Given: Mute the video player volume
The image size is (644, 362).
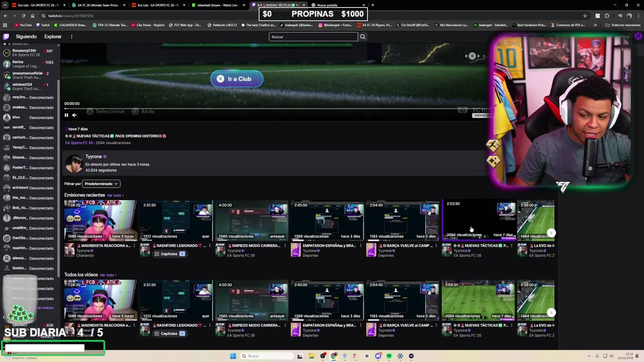Looking at the screenshot, I should point(74,115).
